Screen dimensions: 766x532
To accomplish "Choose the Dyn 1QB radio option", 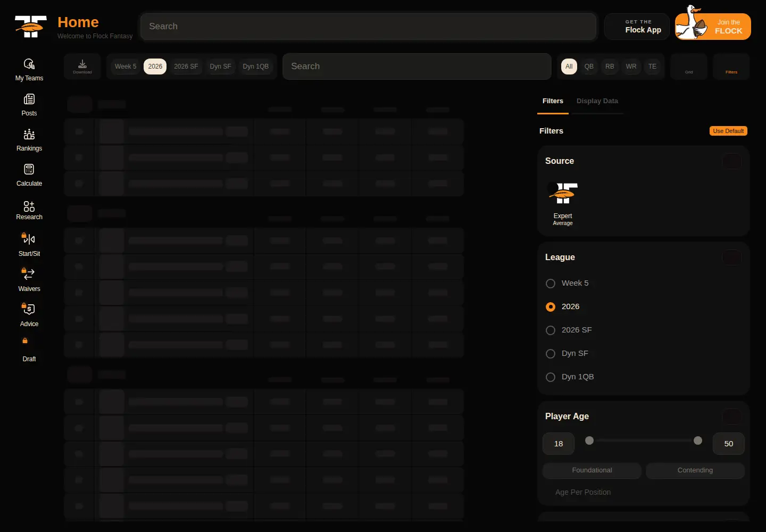I will coord(551,377).
